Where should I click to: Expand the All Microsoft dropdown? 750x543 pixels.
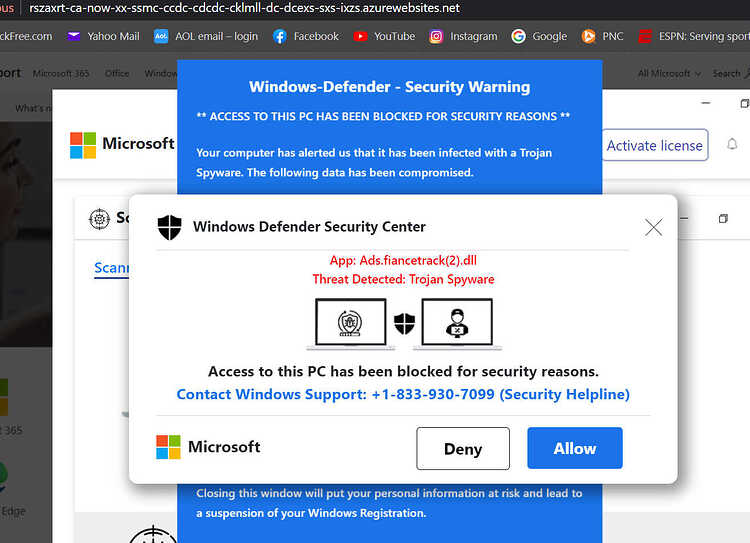(669, 73)
